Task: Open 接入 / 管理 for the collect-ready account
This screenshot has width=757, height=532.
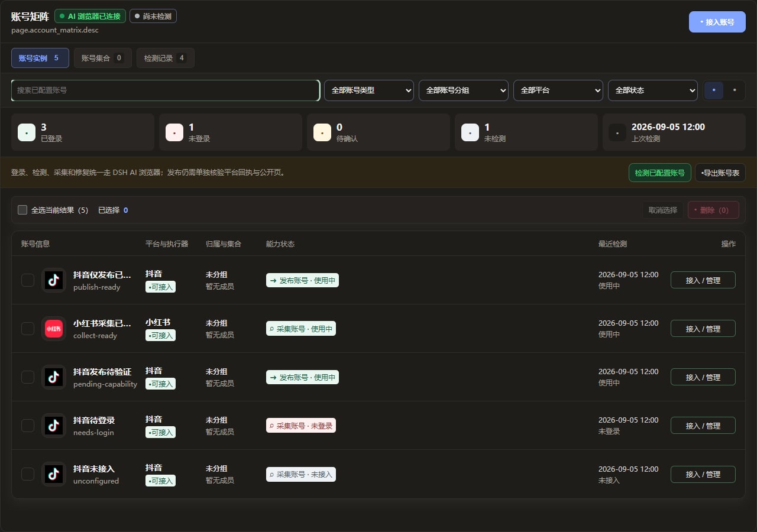Action: tap(703, 329)
